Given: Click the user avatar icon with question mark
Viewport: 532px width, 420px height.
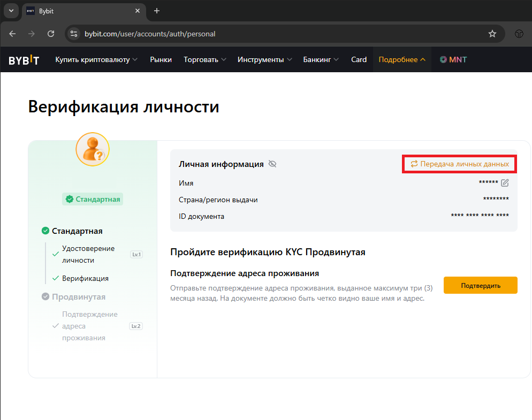Looking at the screenshot, I should [93, 149].
